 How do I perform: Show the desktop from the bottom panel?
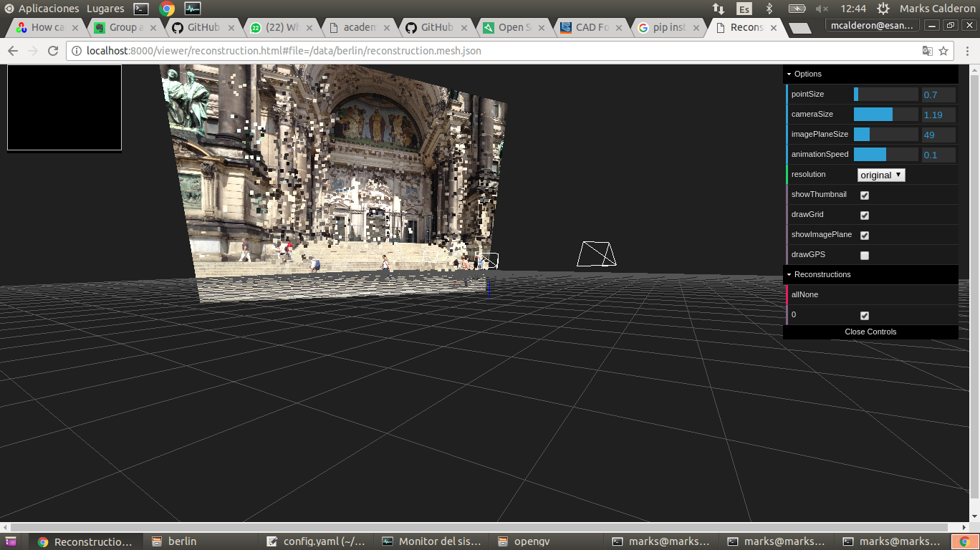pyautogui.click(x=11, y=541)
